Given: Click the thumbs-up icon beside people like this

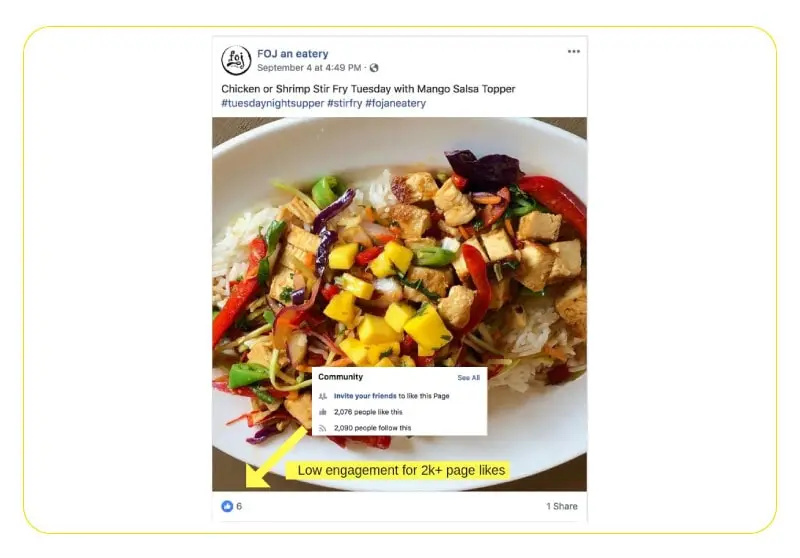Looking at the screenshot, I should (x=322, y=412).
